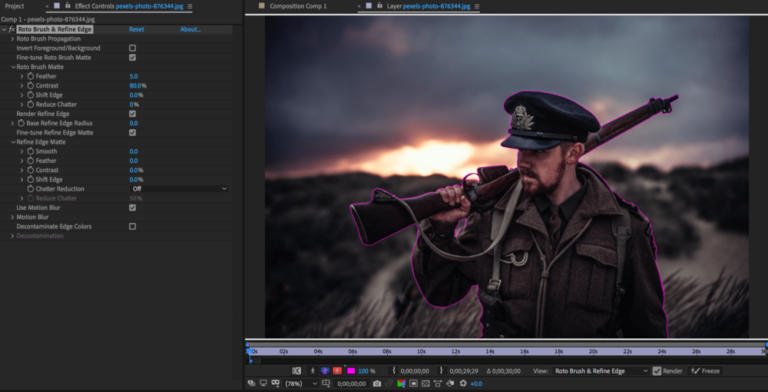Click Reset for Roto Brush & Refine Edge
The image size is (768, 392).
(137, 29)
